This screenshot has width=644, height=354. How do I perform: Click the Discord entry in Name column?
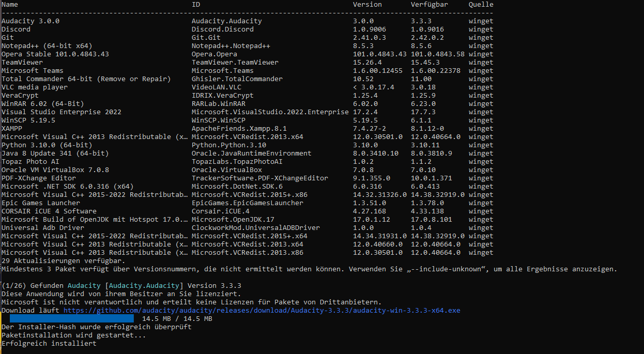[x=16, y=29]
